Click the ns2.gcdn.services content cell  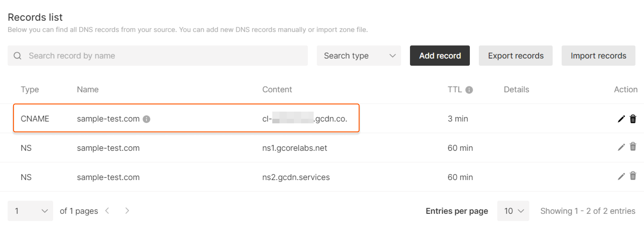296,177
